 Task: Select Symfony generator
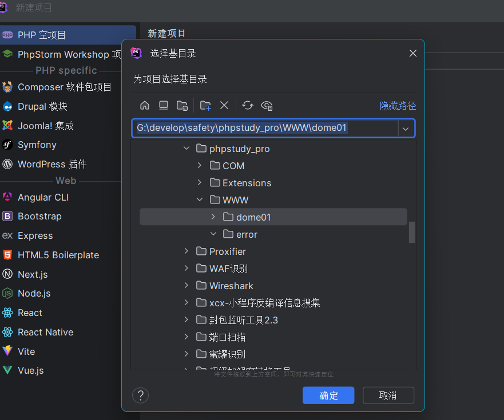(61, 145)
